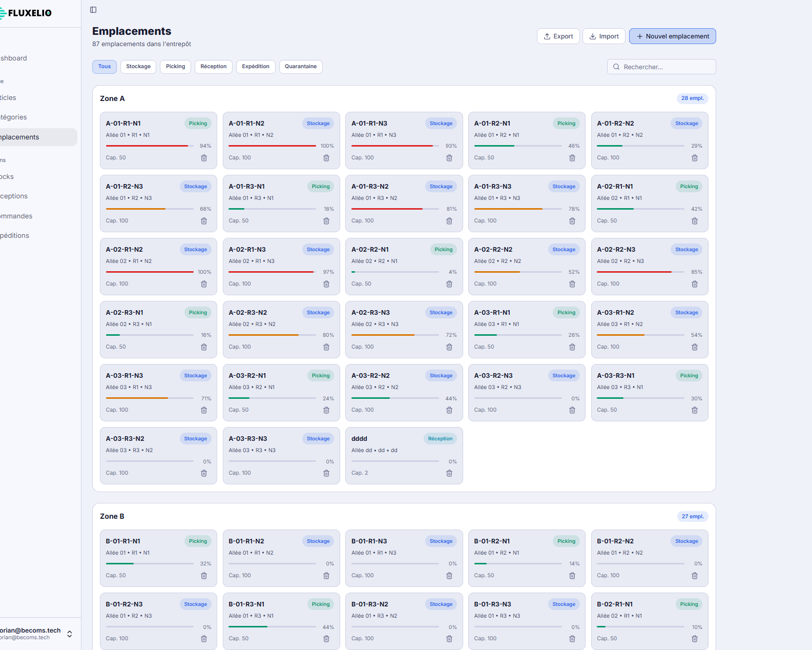812x650 pixels.
Task: Click Stockage badge on A-02-R2-N2
Action: point(564,250)
